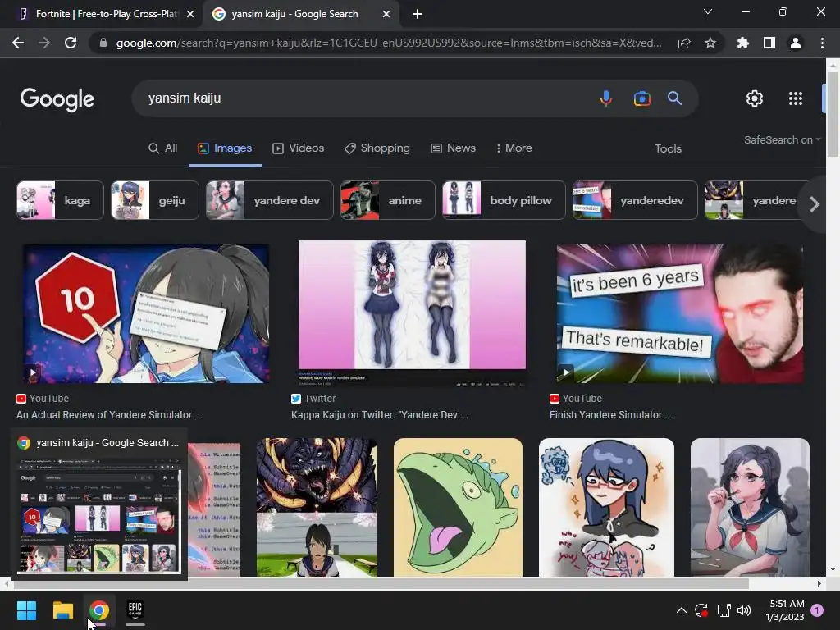Click the Chrome taskbar icon
Image resolution: width=840 pixels, height=630 pixels.
99,610
